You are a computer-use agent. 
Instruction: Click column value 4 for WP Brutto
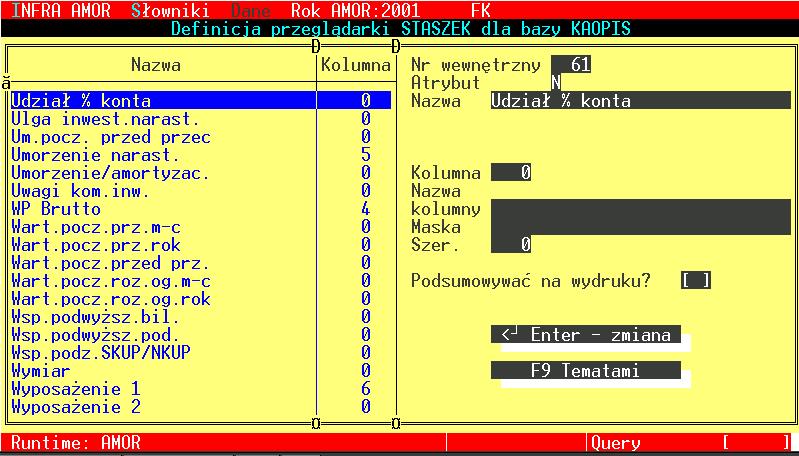pos(365,208)
